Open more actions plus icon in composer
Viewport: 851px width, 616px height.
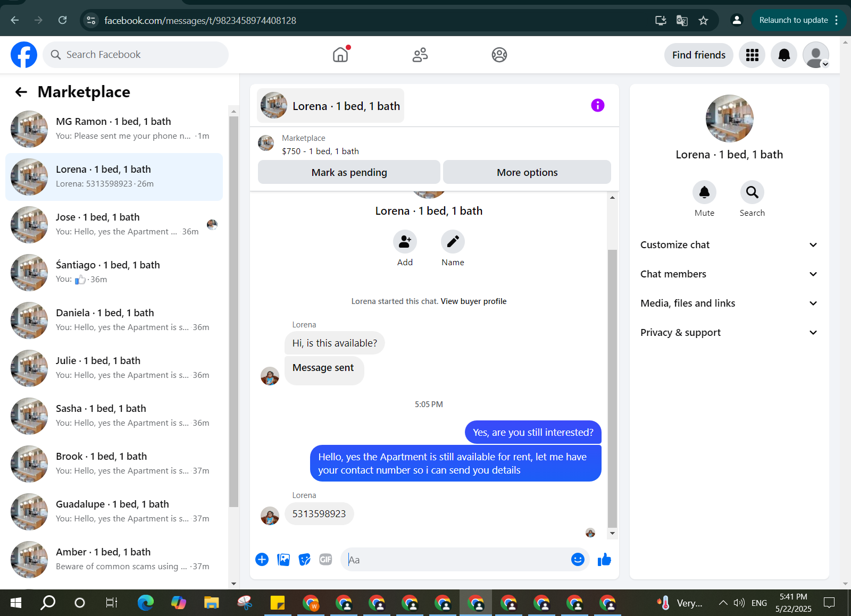[262, 559]
